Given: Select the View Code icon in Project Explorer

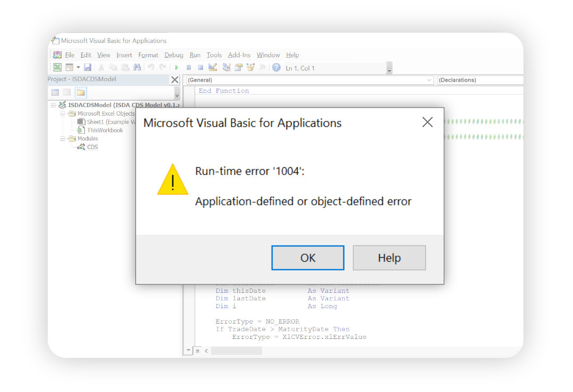Looking at the screenshot, I should pos(55,92).
